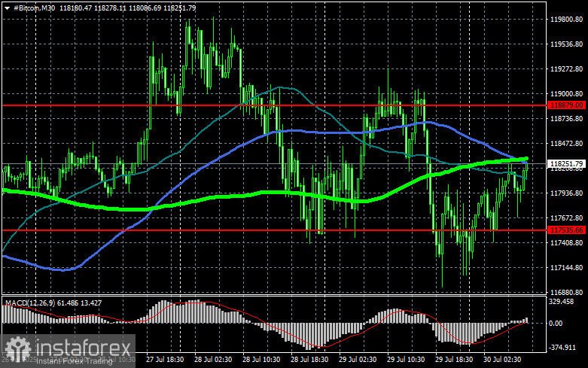Click the 117408.80 price scale value

pos(566,243)
